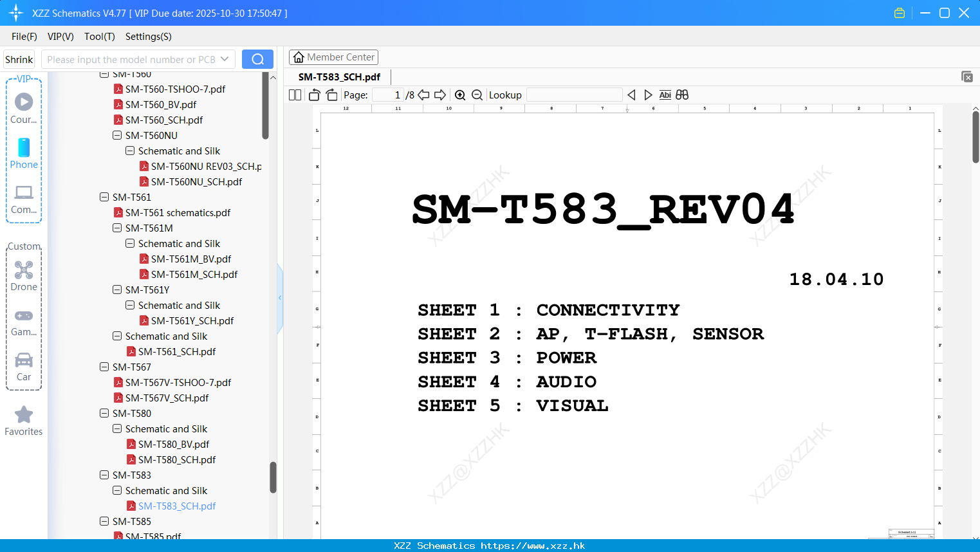Open the Tool(T) menu
The image size is (980, 552).
click(100, 36)
